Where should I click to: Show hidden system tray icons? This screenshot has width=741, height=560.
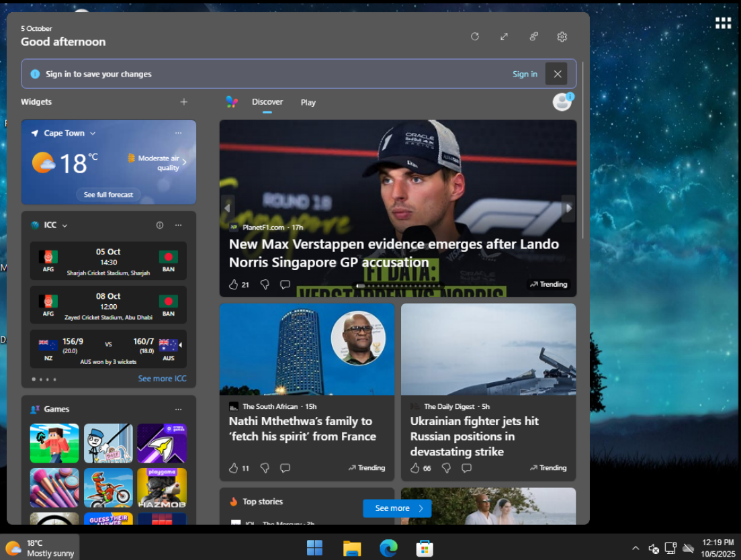(636, 548)
